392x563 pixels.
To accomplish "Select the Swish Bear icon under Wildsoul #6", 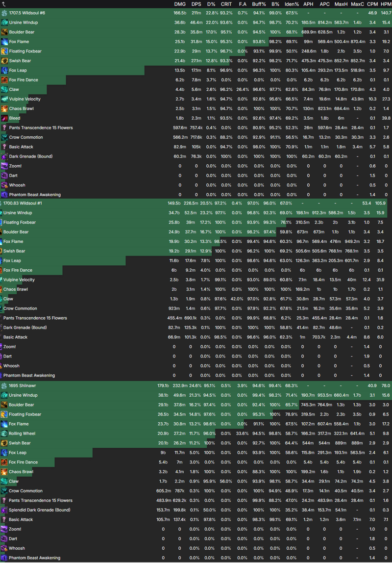I will click(x=4, y=61).
